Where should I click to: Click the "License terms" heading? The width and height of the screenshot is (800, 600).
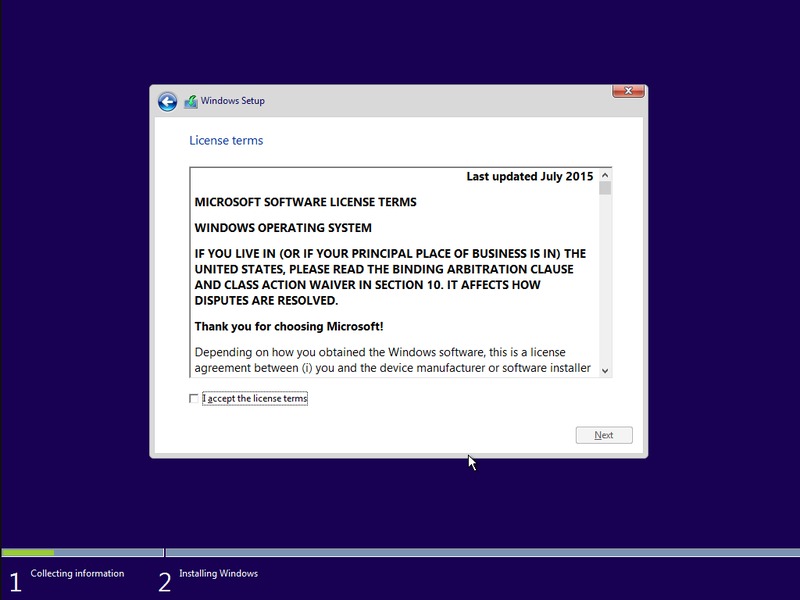[226, 141]
